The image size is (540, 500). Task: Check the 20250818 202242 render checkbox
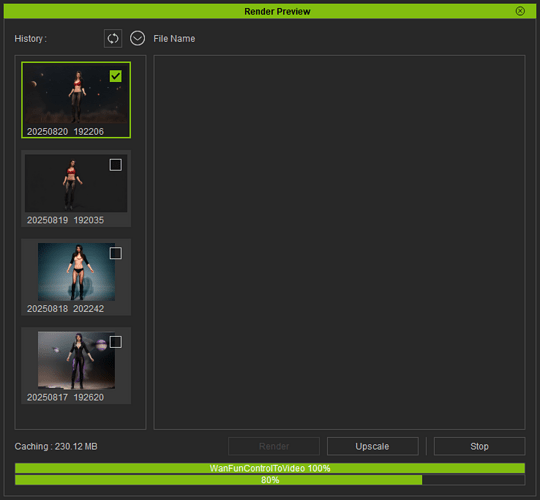click(115, 253)
